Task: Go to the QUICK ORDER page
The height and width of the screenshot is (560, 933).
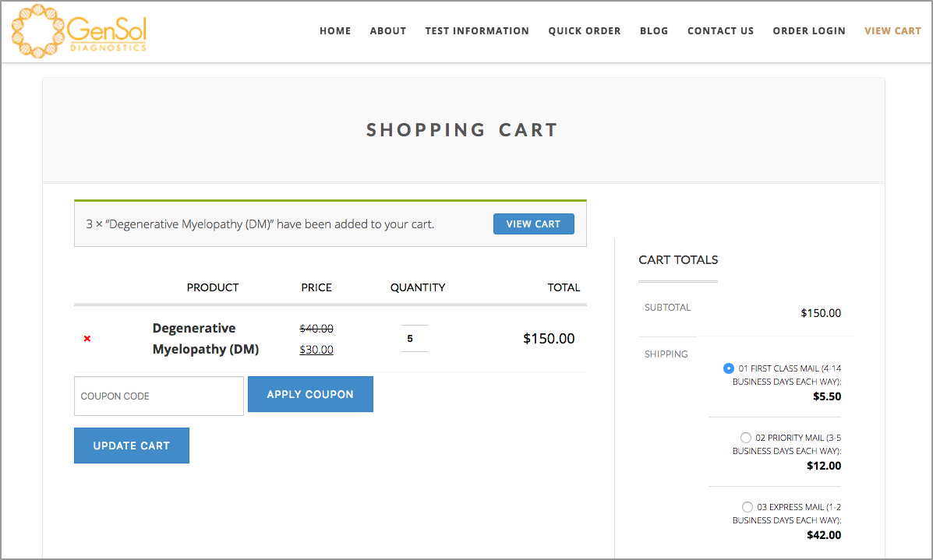Action: pyautogui.click(x=585, y=31)
